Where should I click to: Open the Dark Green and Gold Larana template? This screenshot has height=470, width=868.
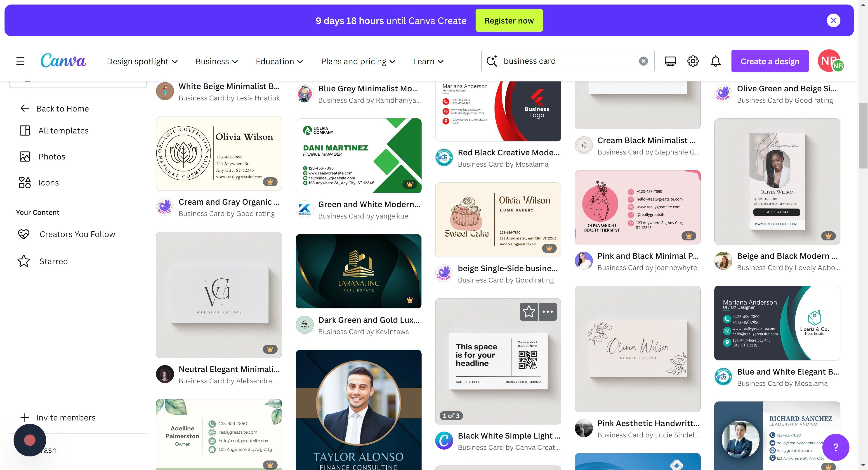(x=358, y=271)
